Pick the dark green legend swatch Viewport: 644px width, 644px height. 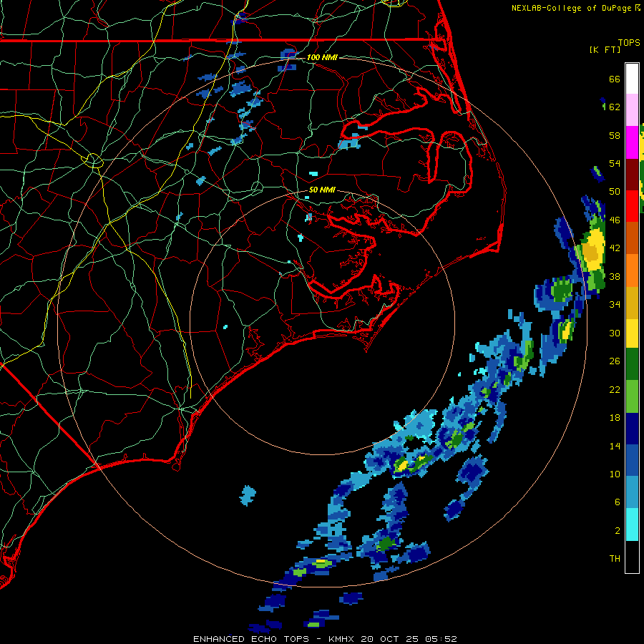[632, 364]
